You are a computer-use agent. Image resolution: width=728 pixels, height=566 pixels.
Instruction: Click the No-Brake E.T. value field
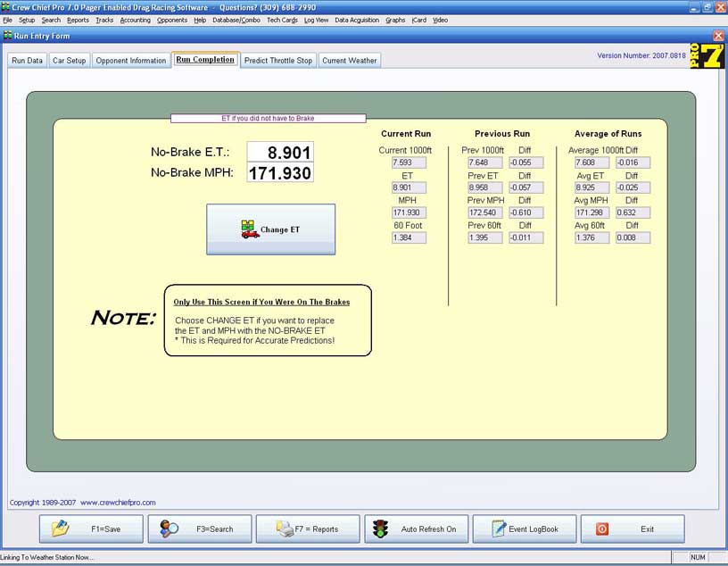click(280, 152)
